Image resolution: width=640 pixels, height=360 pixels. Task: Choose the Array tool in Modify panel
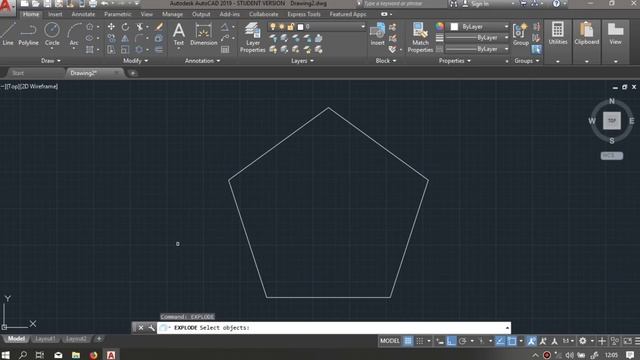click(140, 50)
